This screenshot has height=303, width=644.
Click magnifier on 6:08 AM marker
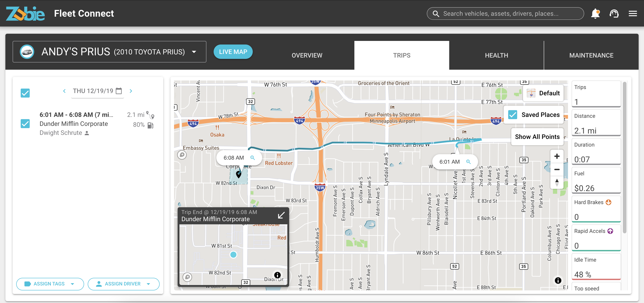[253, 158]
